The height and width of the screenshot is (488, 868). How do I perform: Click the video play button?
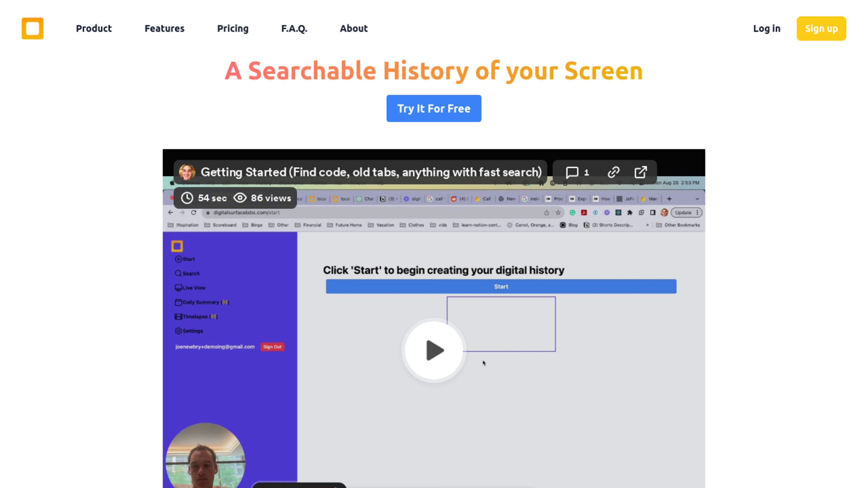pos(433,350)
